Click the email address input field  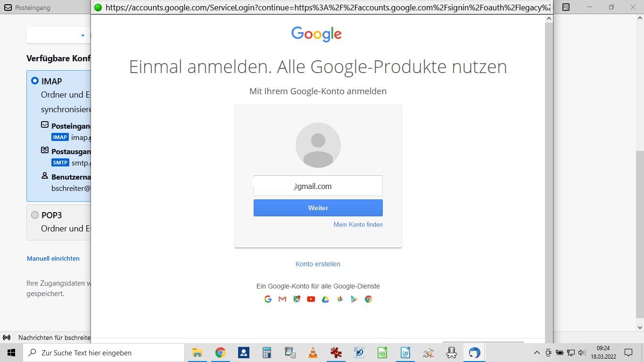point(318,186)
